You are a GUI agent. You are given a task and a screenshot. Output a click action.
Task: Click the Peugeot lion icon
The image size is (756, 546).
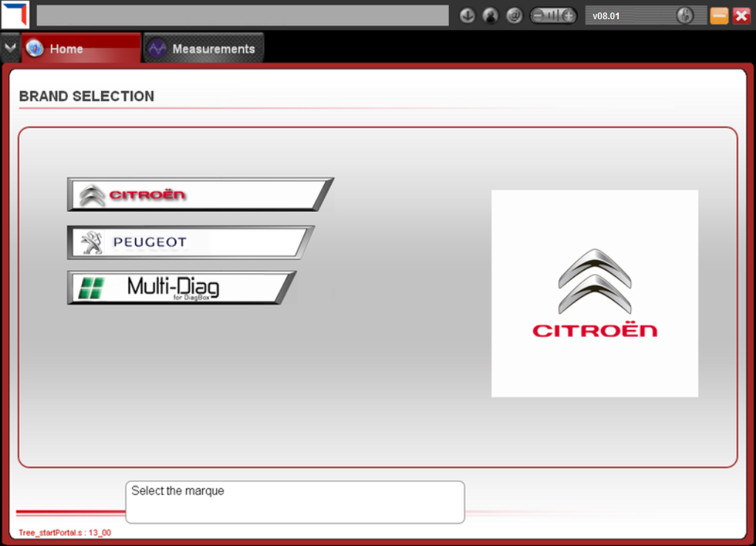(92, 242)
